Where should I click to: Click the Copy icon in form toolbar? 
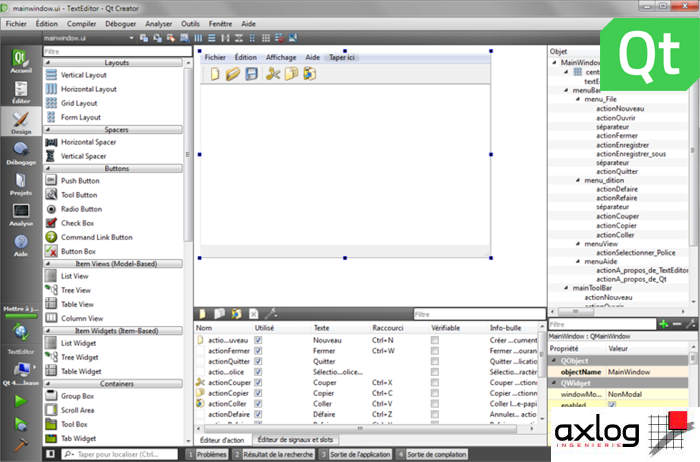click(x=291, y=74)
